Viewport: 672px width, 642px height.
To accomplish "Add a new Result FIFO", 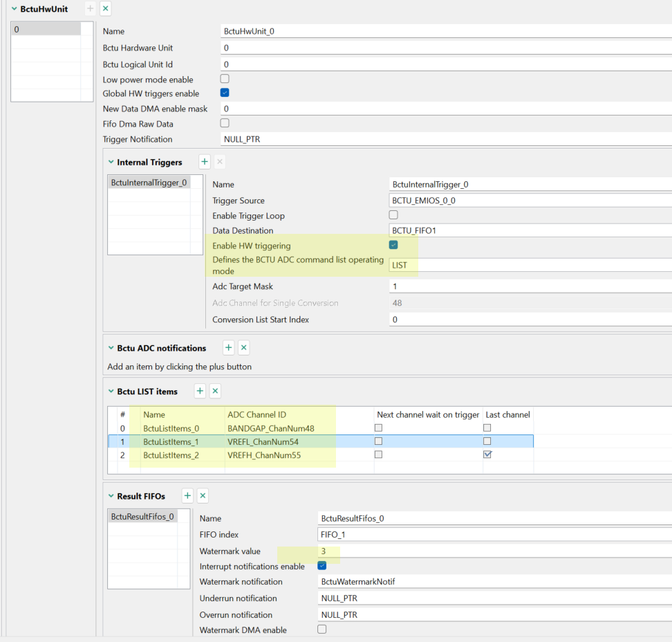I will click(187, 496).
